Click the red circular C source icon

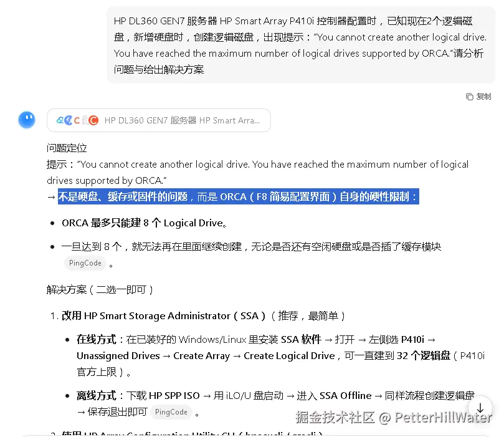click(93, 120)
